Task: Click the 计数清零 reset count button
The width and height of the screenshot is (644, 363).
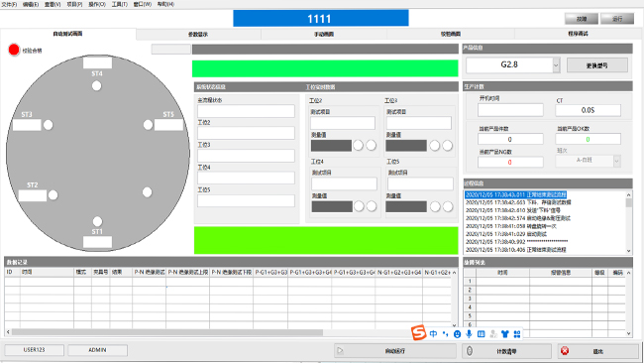Action: tap(507, 351)
